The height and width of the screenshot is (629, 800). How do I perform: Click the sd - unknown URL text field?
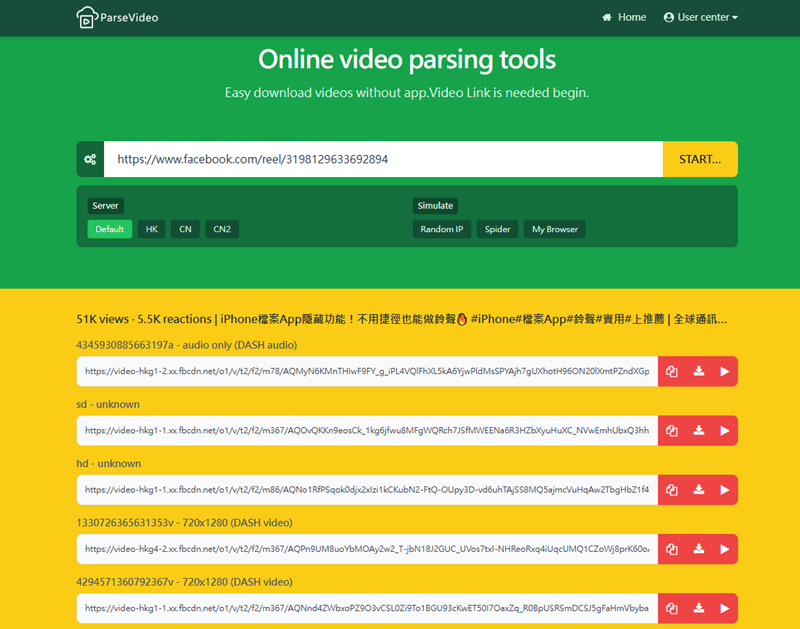tap(367, 431)
